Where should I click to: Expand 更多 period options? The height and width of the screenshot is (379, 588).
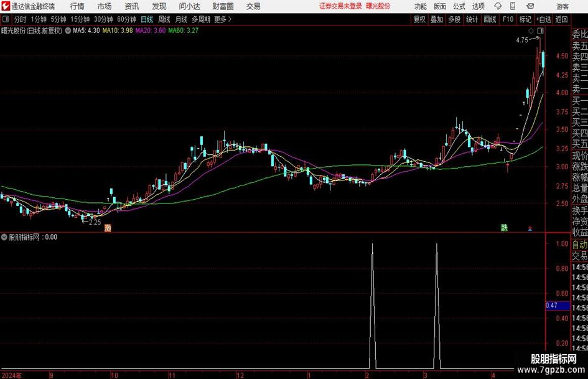(223, 19)
